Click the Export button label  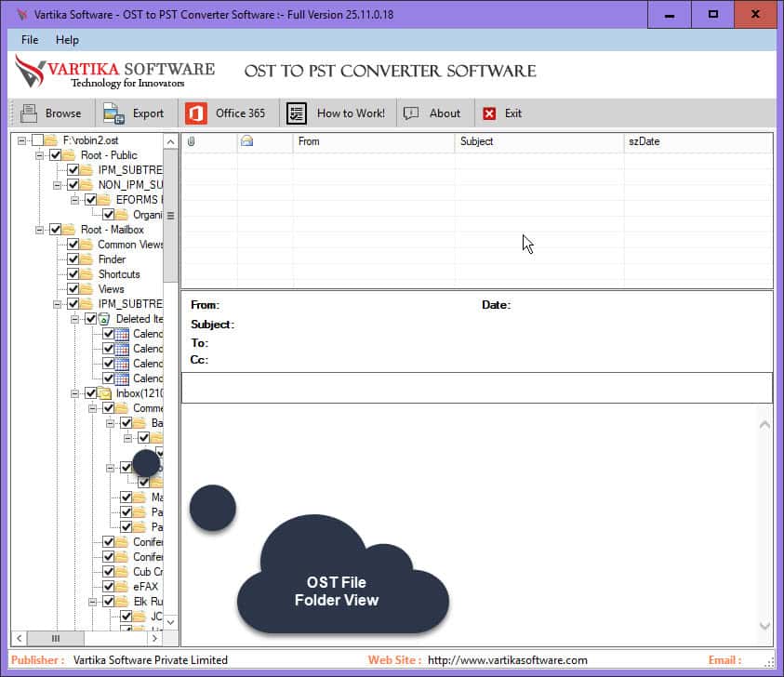point(148,113)
